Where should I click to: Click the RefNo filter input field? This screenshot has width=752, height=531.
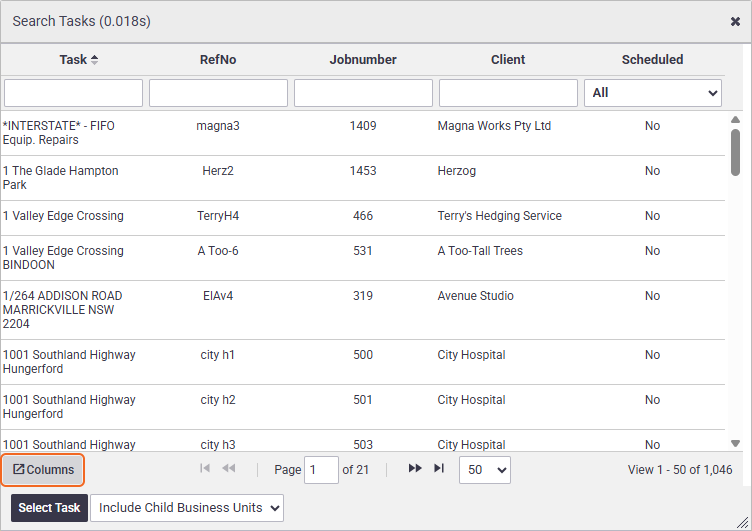click(x=218, y=93)
